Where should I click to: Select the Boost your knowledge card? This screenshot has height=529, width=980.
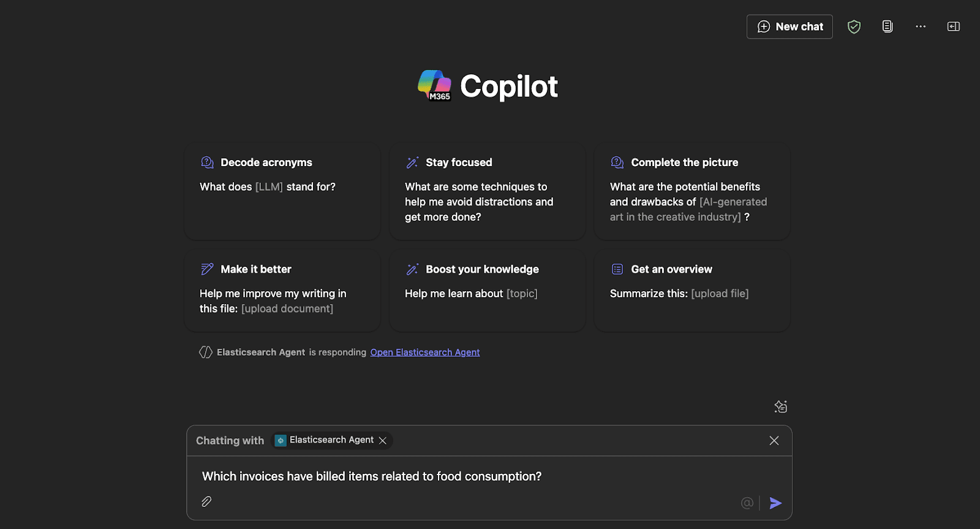click(488, 291)
